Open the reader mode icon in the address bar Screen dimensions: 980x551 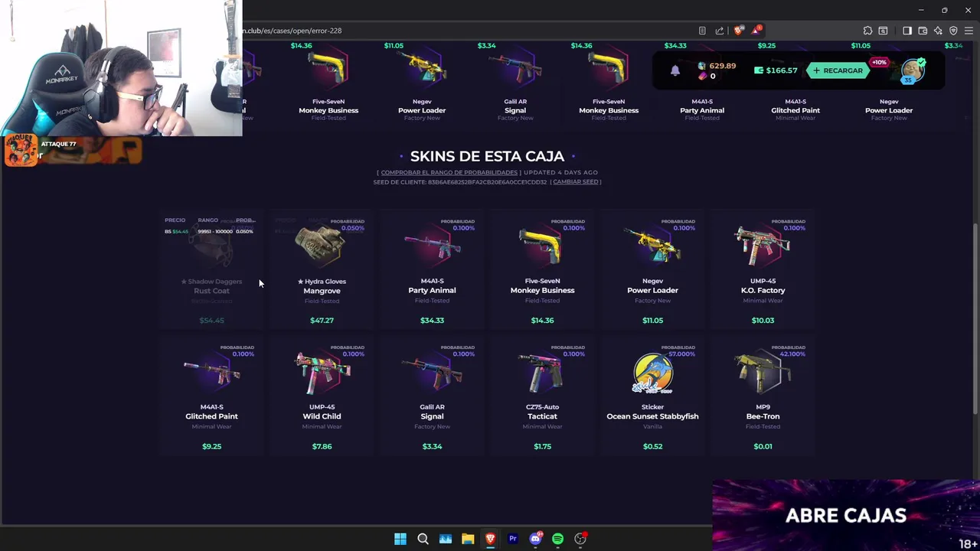tap(702, 31)
